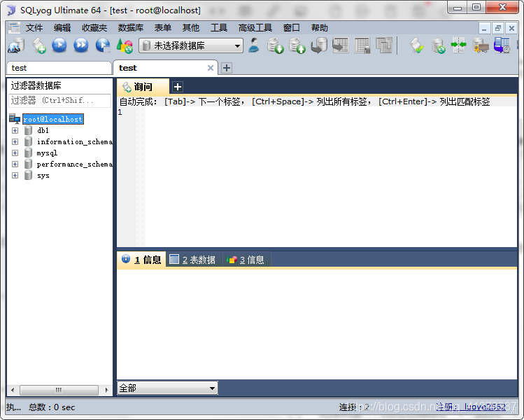This screenshot has width=524, height=420.
Task: Click in the SQL query editor area
Action: [x=331, y=177]
